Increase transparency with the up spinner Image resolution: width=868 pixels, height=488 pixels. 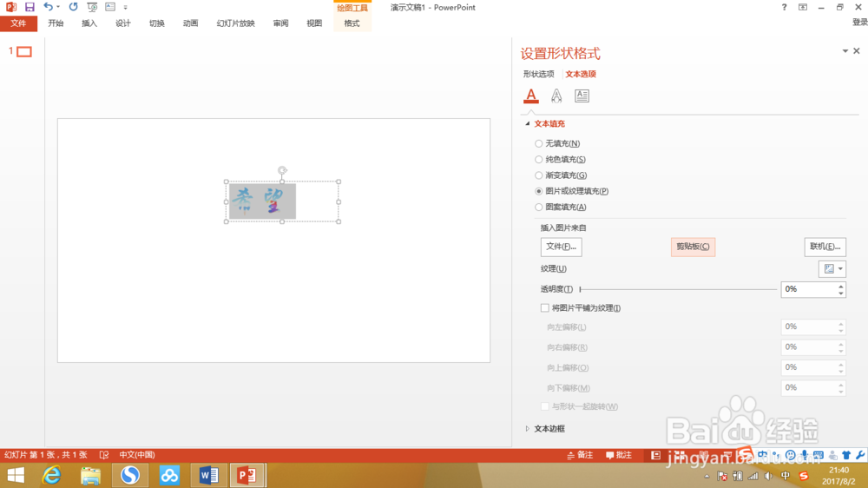point(841,287)
